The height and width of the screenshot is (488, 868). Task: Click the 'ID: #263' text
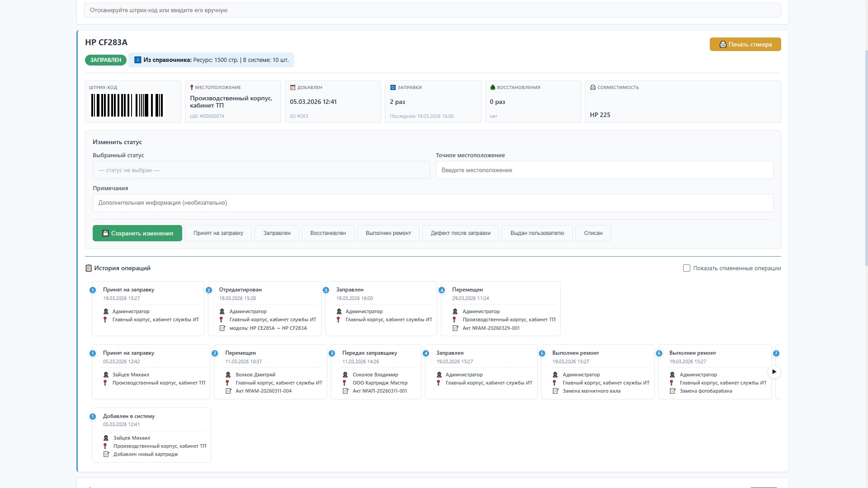point(299,116)
